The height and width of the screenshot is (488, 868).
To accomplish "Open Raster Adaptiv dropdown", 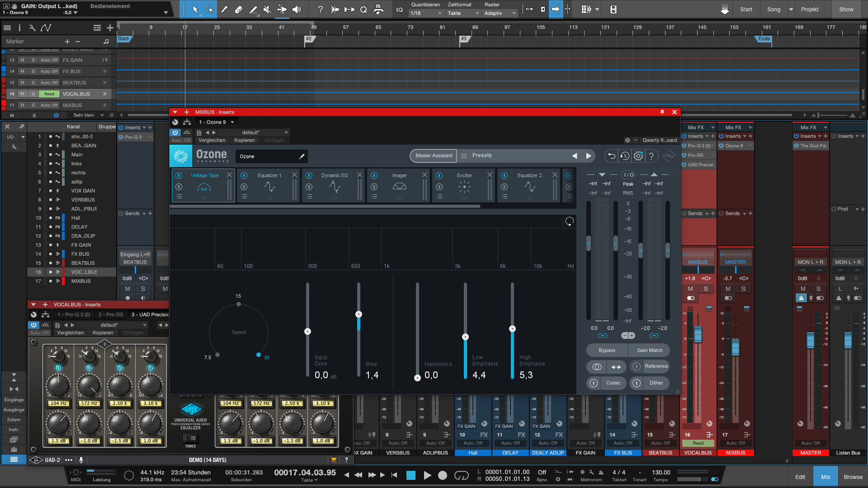I will coord(500,14).
